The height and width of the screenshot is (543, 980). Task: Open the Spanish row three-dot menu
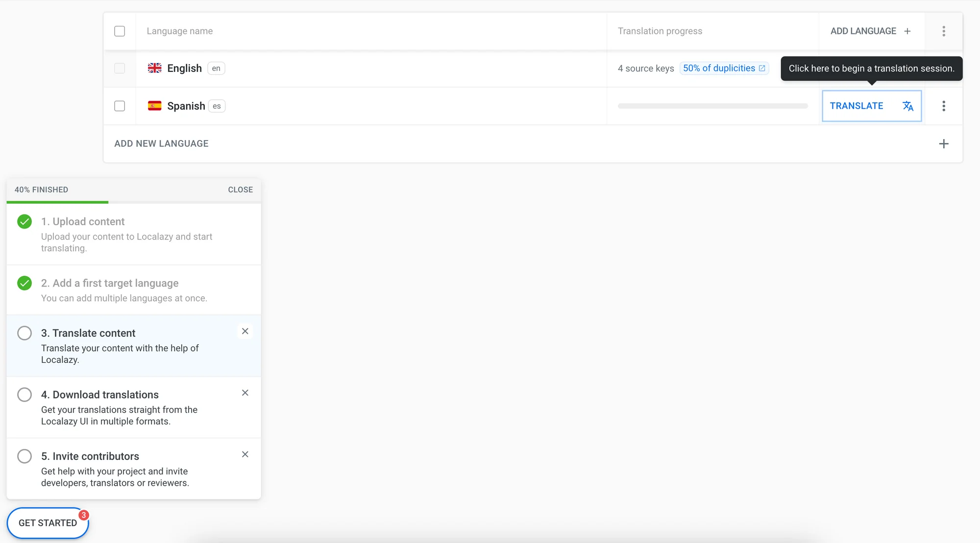pos(943,106)
